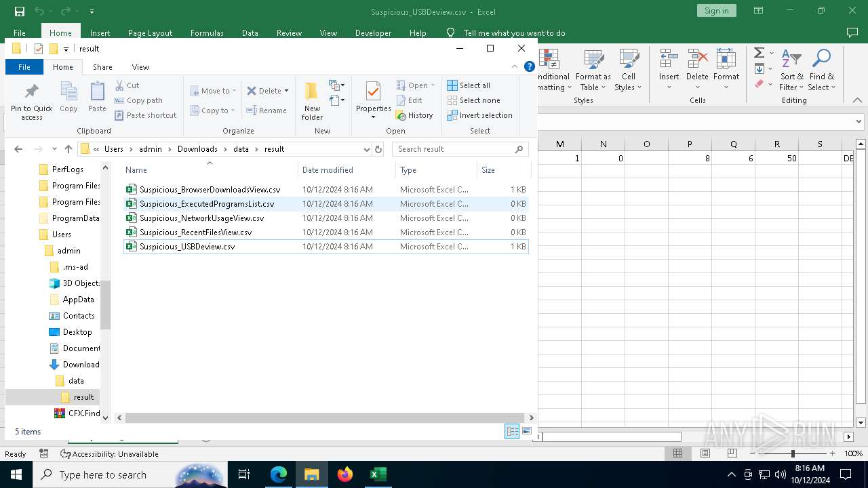Go up one folder level arrow
Screen dimensions: 868x488
[x=68, y=149]
